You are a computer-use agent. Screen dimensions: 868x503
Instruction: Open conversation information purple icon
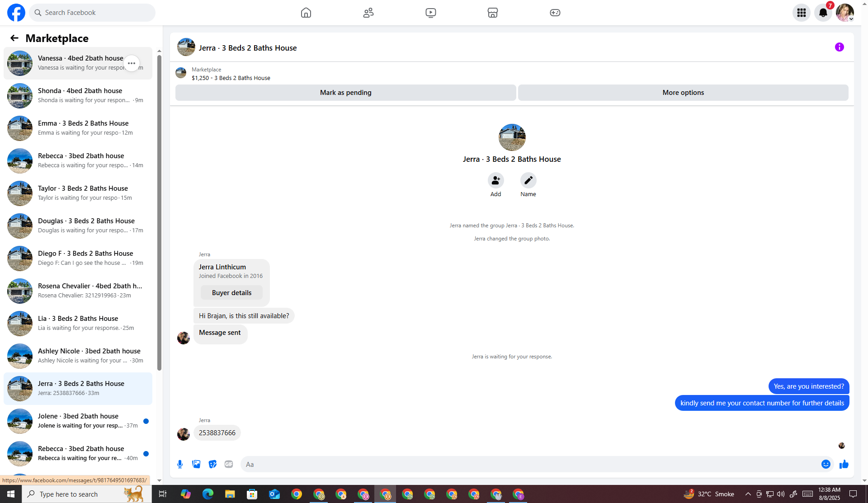(839, 47)
